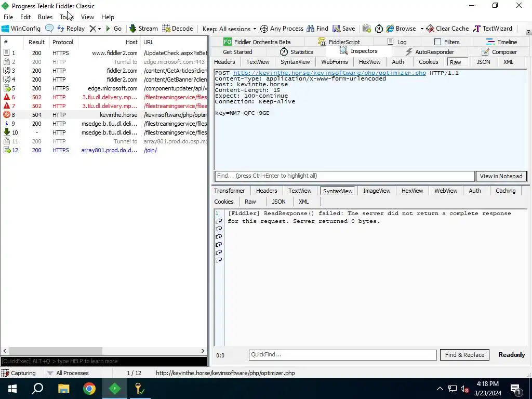Select request JSON inspector tab
Viewport: 532px width, 399px height.
483,62
